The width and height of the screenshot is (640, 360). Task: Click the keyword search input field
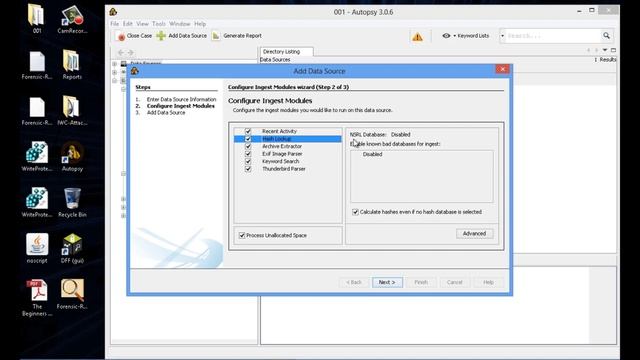[x=553, y=36]
